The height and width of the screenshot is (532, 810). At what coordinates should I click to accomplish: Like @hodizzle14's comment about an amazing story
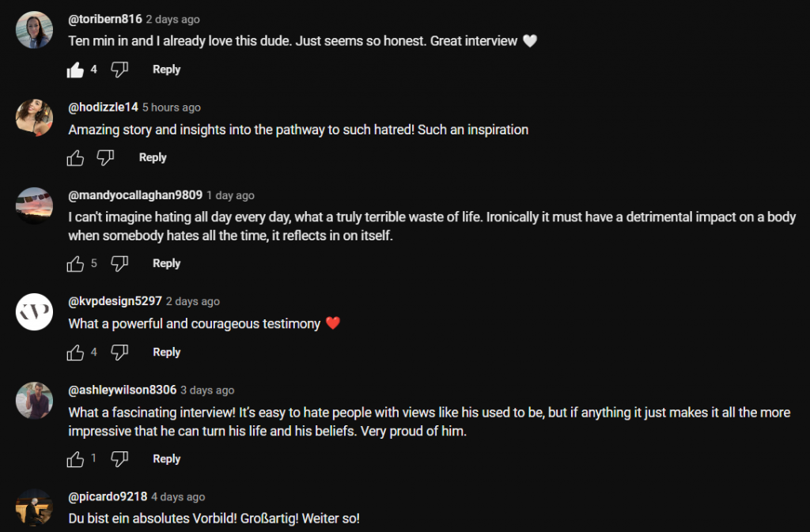point(76,158)
